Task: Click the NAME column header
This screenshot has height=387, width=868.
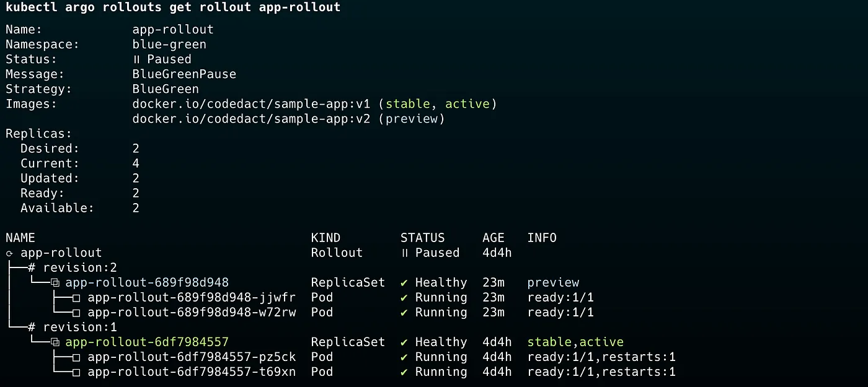Action: click(x=20, y=238)
